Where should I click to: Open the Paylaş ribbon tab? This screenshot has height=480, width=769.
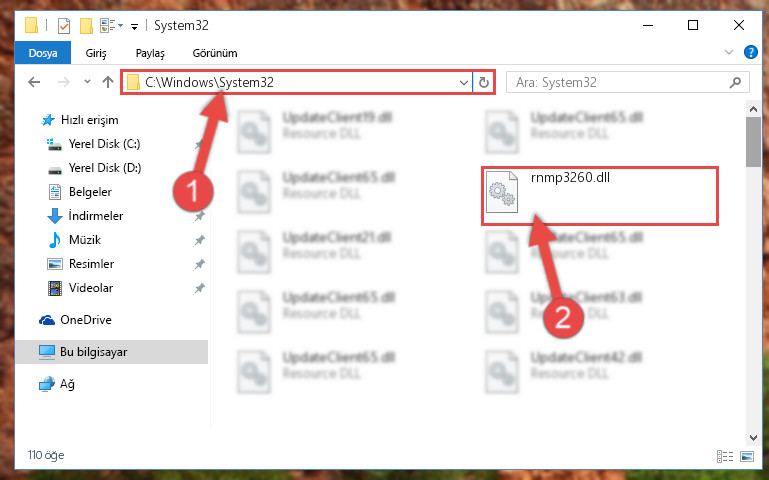coord(150,53)
